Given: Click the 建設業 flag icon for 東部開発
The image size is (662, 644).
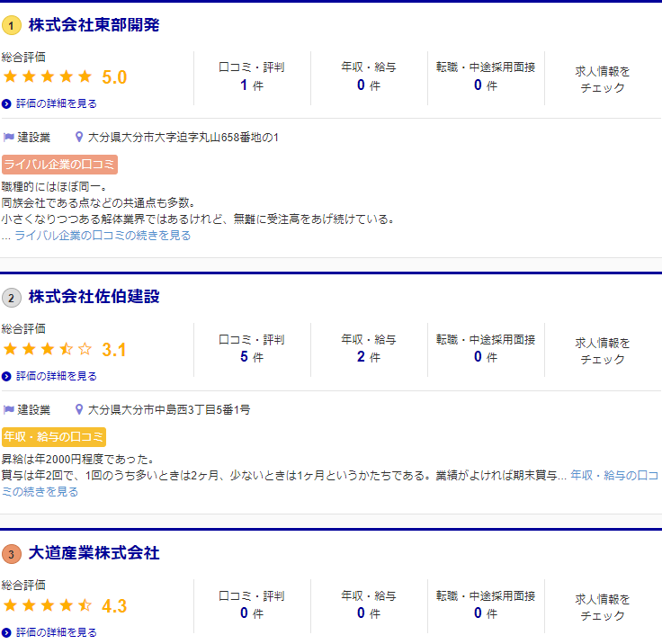Looking at the screenshot, I should coord(9,138).
